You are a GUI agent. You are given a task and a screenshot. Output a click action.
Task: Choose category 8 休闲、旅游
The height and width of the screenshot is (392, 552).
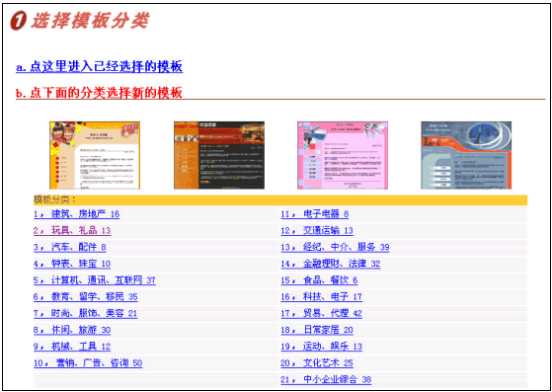[x=72, y=330]
